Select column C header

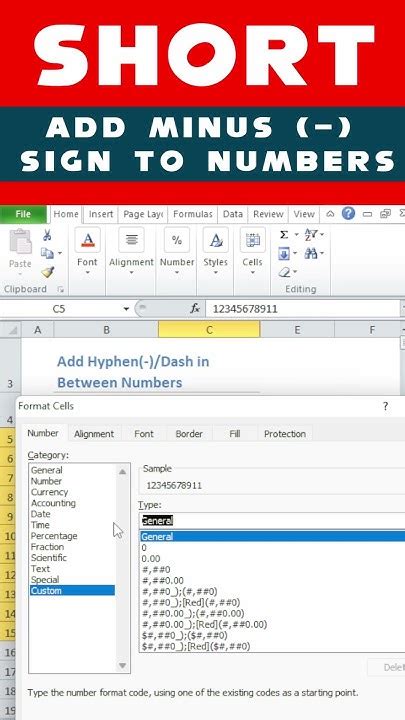click(x=209, y=330)
